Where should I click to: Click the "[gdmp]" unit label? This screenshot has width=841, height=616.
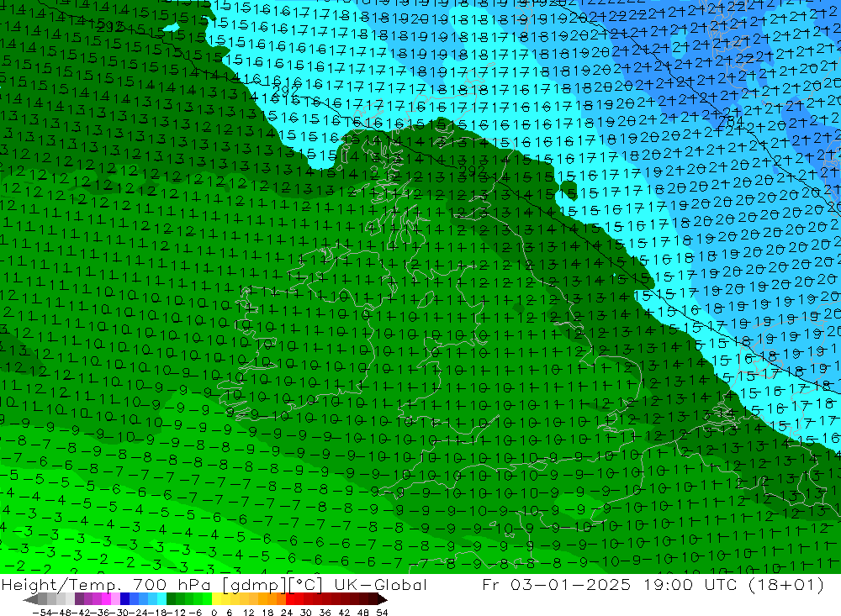(254, 585)
